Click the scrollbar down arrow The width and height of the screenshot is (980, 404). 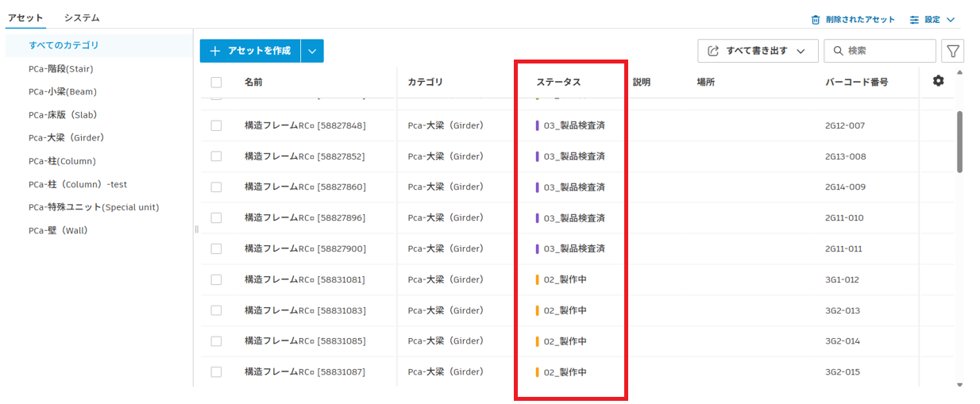[x=959, y=384]
